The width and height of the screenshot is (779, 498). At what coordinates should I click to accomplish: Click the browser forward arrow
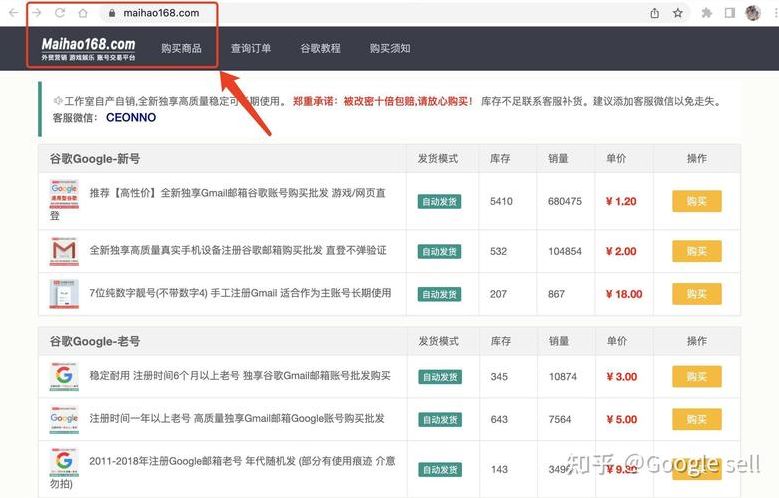(37, 13)
